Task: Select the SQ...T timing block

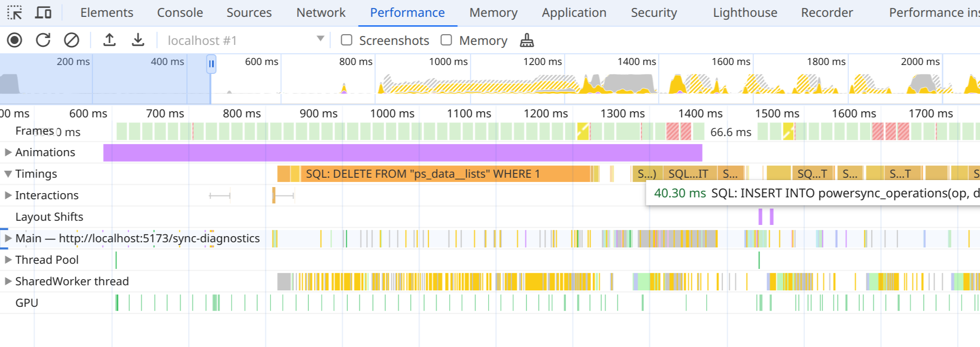Action: [813, 174]
